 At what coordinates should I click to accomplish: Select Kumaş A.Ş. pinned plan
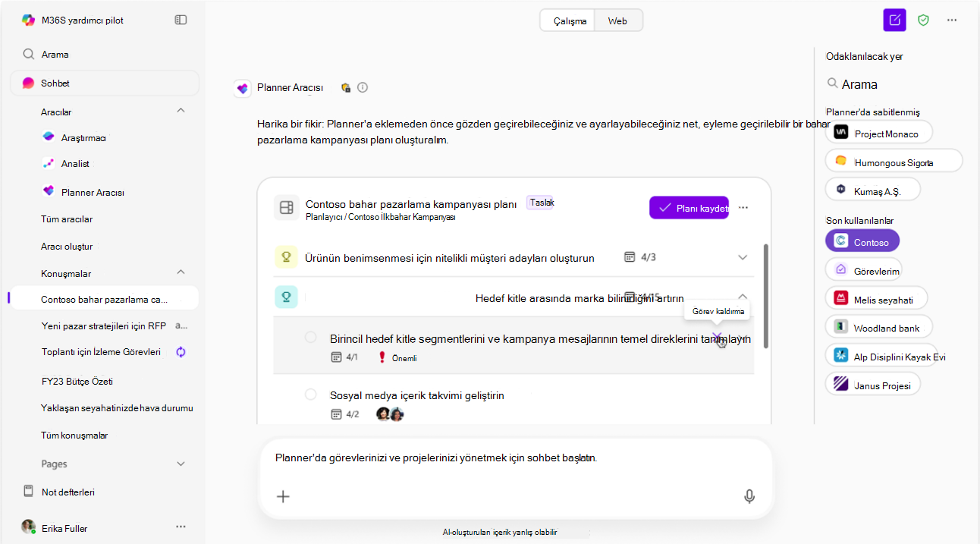pyautogui.click(x=872, y=190)
